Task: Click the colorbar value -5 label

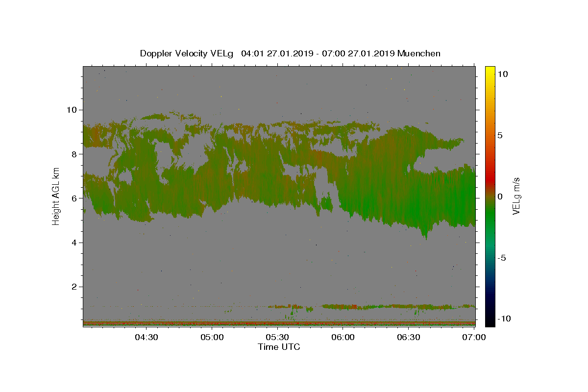Action: coord(501,258)
